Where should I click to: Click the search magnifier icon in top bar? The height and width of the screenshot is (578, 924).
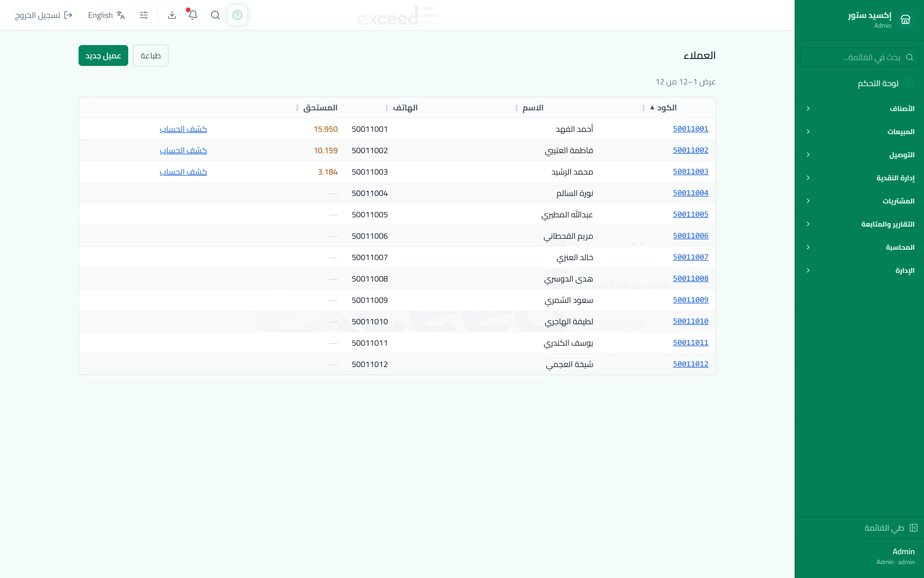(x=215, y=15)
